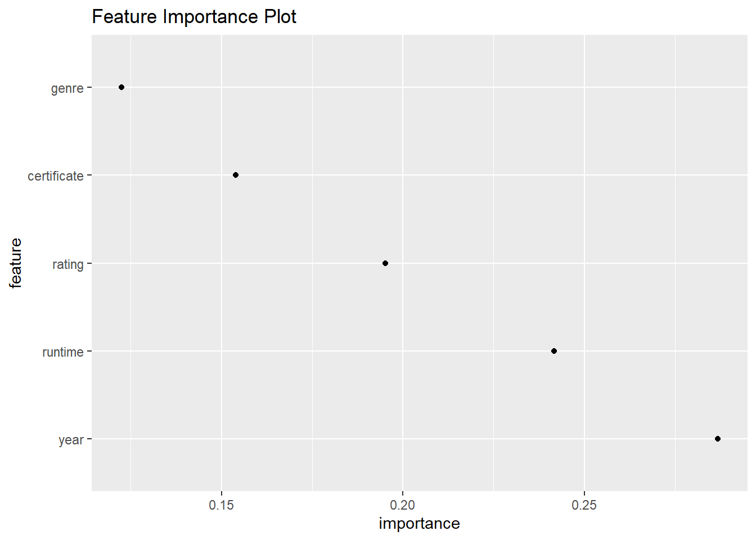Click the 0.15 x-axis tick label
Viewport: 756px width, 540px height.
221,505
